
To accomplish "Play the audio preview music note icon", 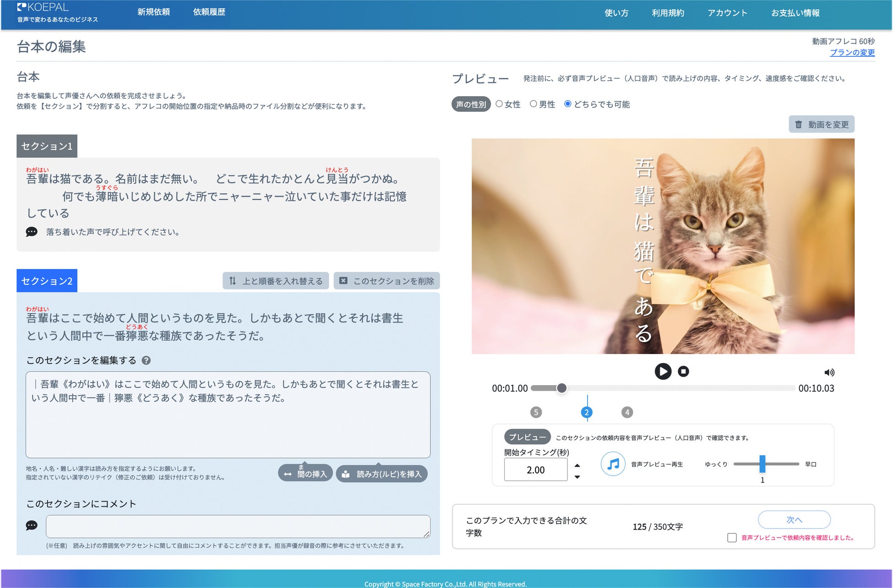I will point(613,464).
